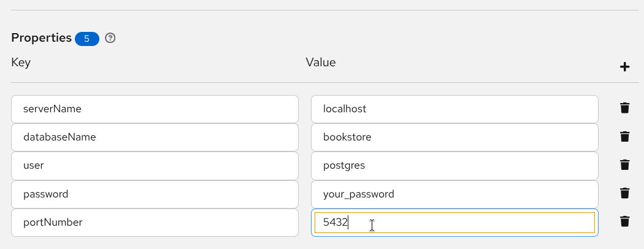Screen dimensions: 644x249
Task: Edit the your_password value field
Action: [454, 194]
